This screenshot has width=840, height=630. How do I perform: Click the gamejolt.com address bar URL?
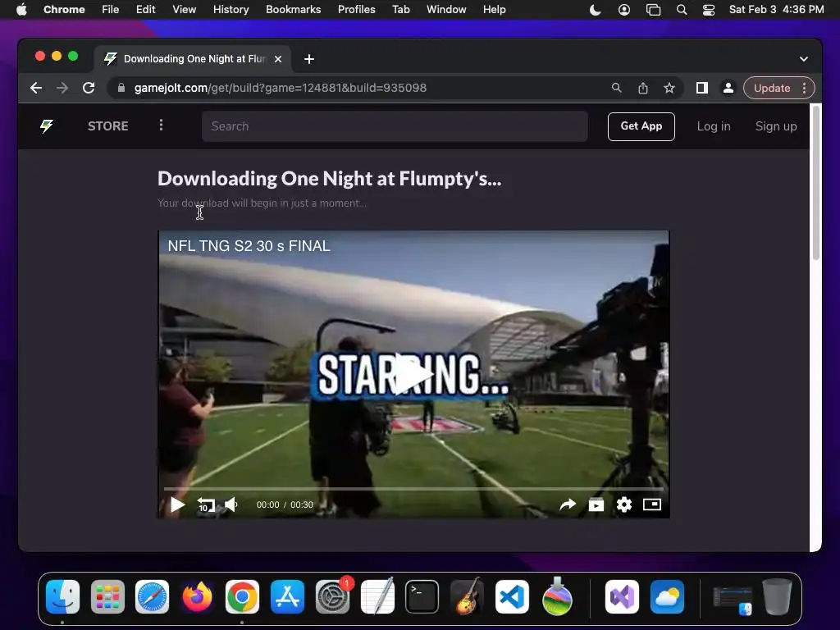pos(281,88)
